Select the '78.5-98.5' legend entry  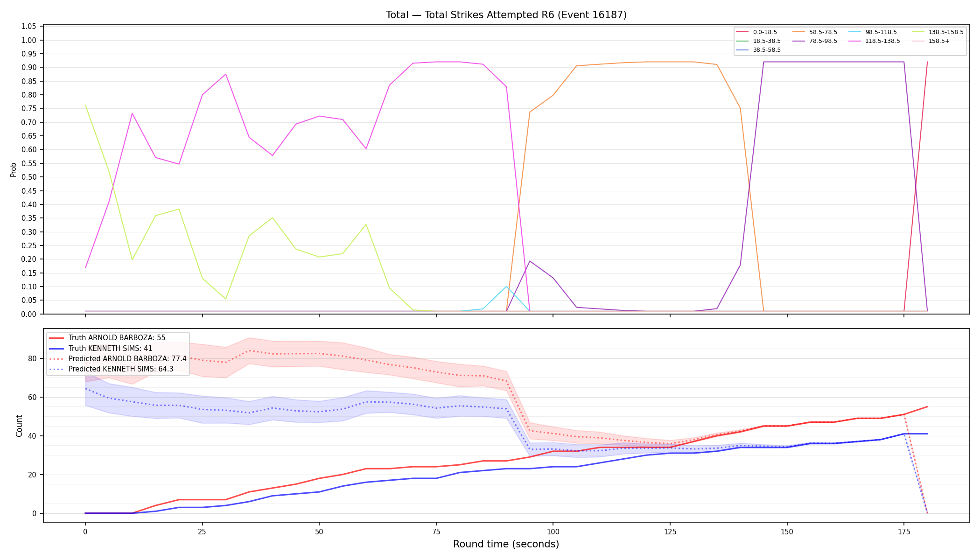coord(815,41)
